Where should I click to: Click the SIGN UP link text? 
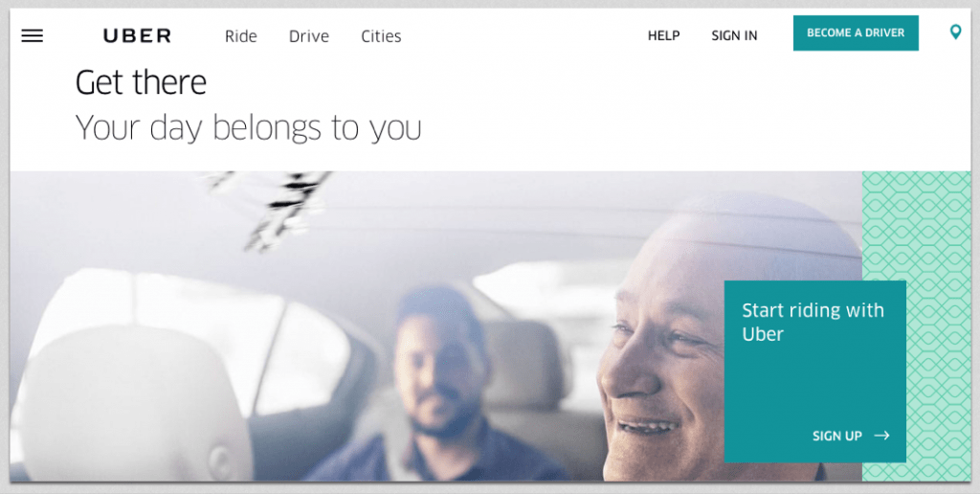(836, 436)
